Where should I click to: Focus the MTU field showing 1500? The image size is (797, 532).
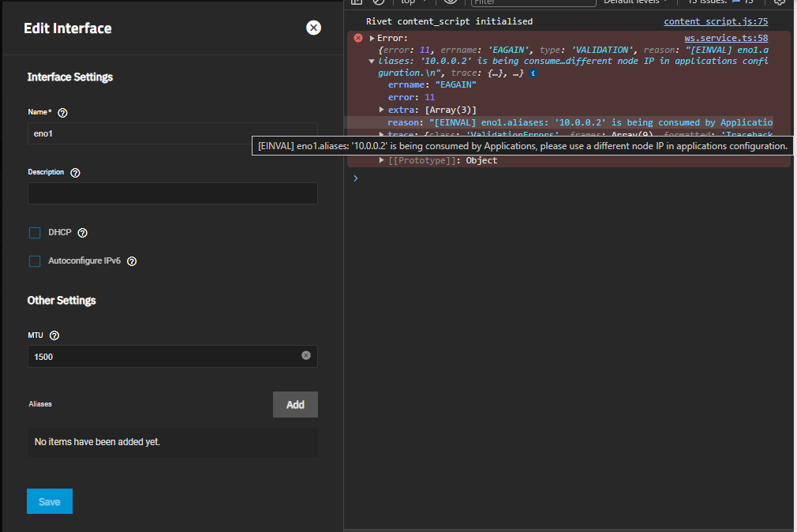point(173,357)
